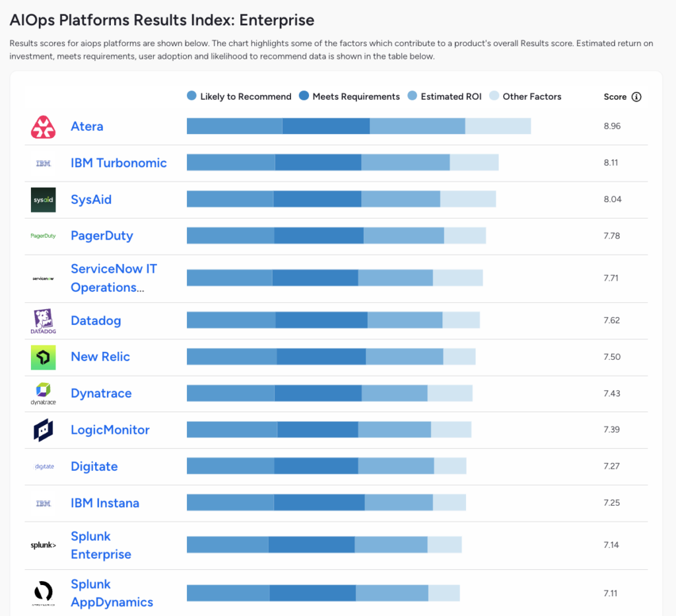The width and height of the screenshot is (676, 616).
Task: Click New Relic's score 7.50
Action: coord(612,357)
